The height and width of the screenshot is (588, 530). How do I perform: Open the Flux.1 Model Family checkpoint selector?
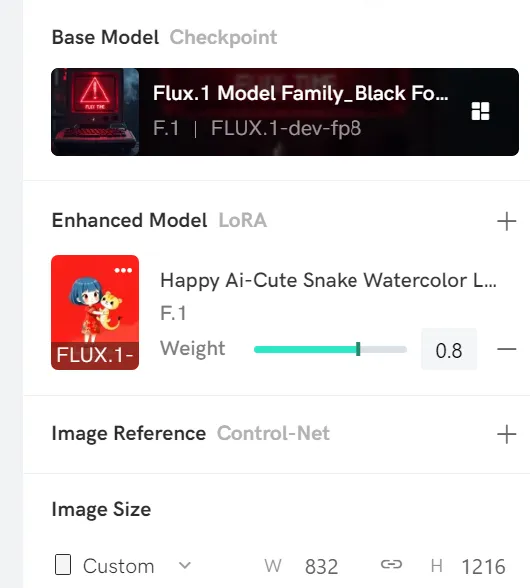coord(285,112)
